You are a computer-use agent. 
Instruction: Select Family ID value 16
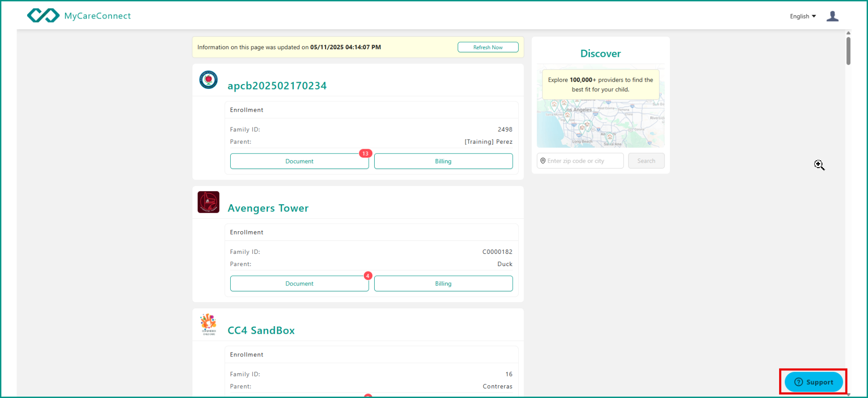(x=509, y=374)
